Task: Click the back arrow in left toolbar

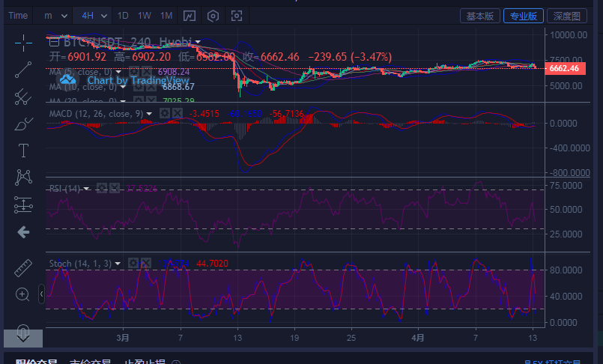Action: (23, 231)
